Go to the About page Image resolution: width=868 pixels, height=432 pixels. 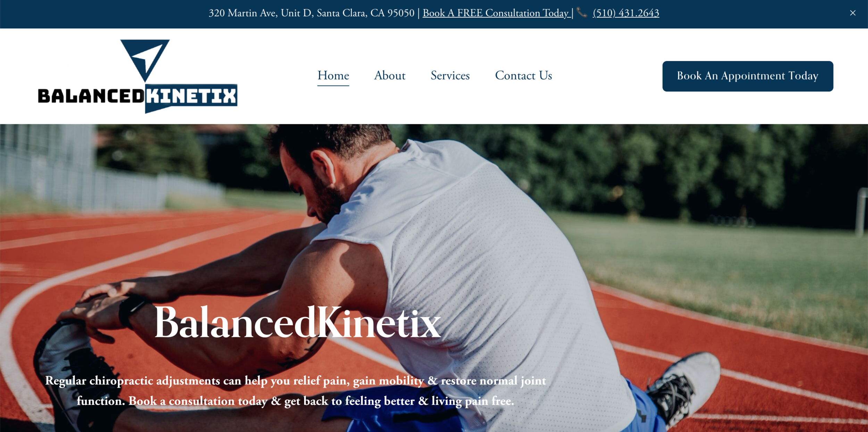pyautogui.click(x=390, y=75)
